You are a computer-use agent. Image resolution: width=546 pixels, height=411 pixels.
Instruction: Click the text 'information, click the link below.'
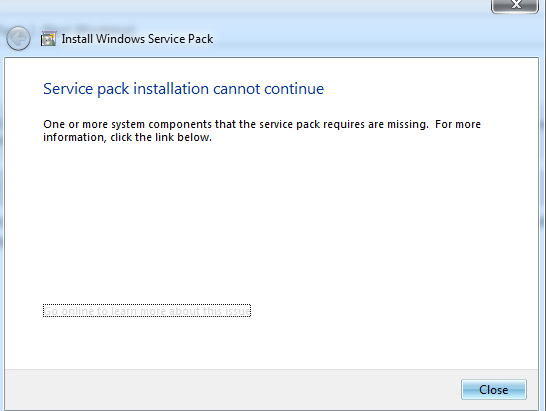click(x=127, y=137)
